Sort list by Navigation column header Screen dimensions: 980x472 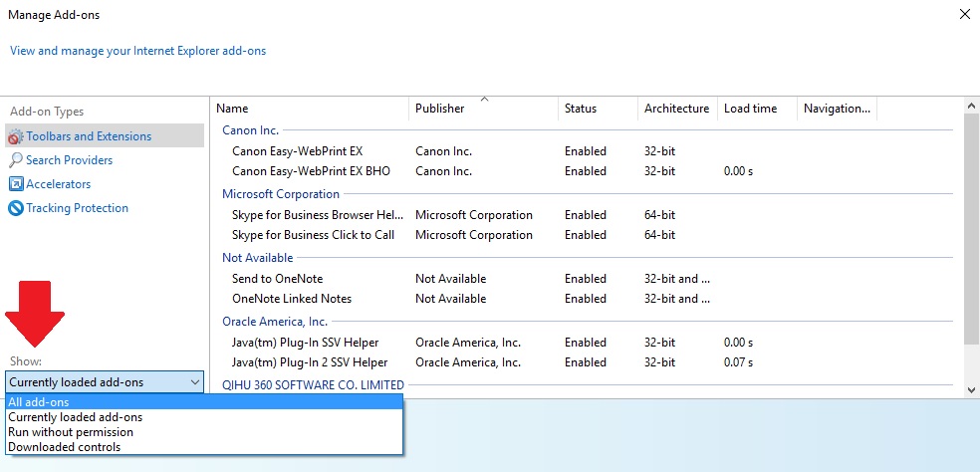point(837,109)
